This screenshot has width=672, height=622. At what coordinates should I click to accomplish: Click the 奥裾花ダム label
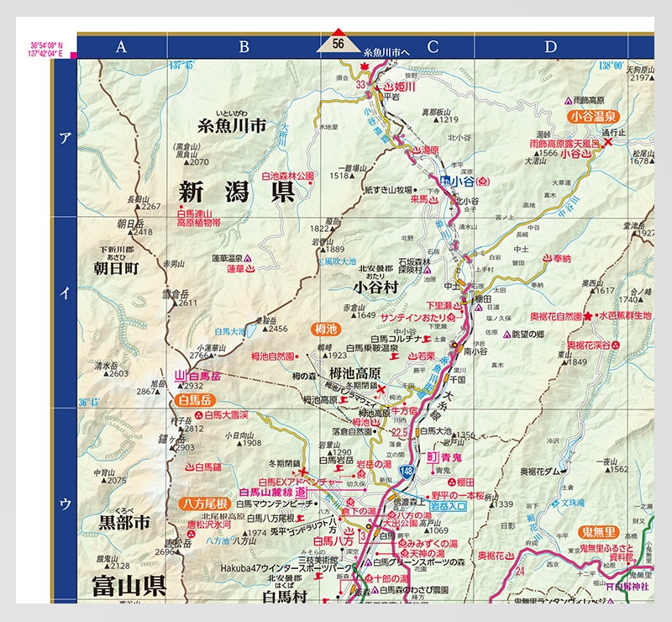pyautogui.click(x=540, y=472)
